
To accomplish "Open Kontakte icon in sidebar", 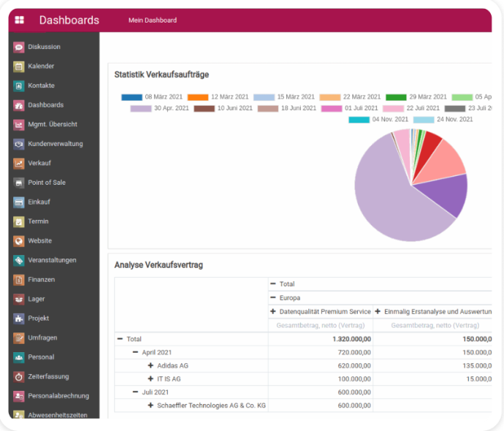I will 19,85.
